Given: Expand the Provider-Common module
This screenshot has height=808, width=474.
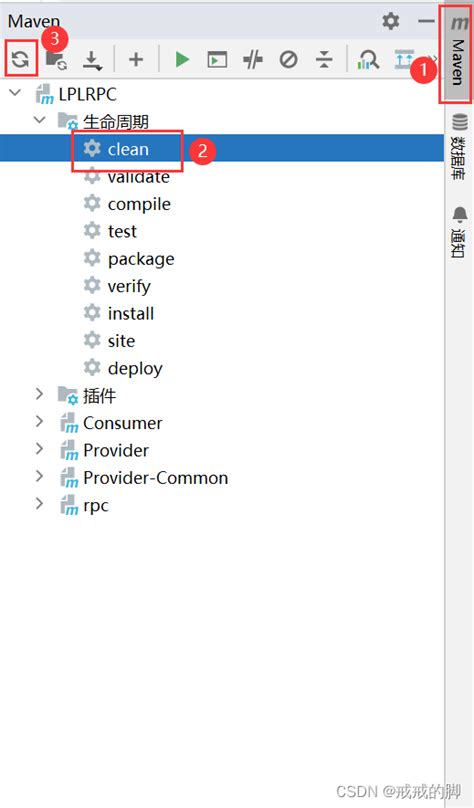Looking at the screenshot, I should 39,477.
